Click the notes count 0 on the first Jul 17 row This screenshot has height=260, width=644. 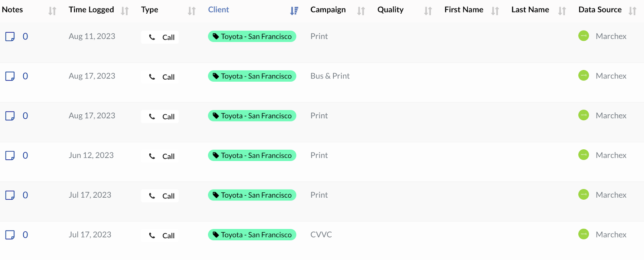coord(25,195)
